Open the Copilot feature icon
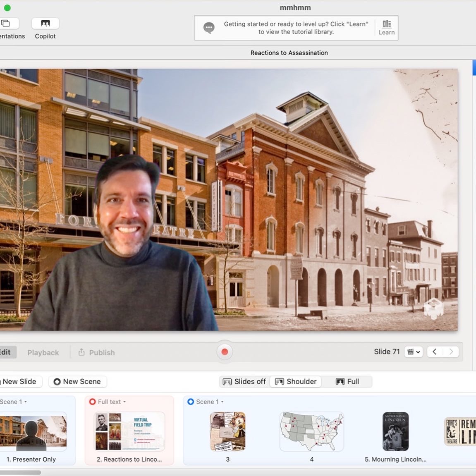476x476 pixels. [x=45, y=24]
